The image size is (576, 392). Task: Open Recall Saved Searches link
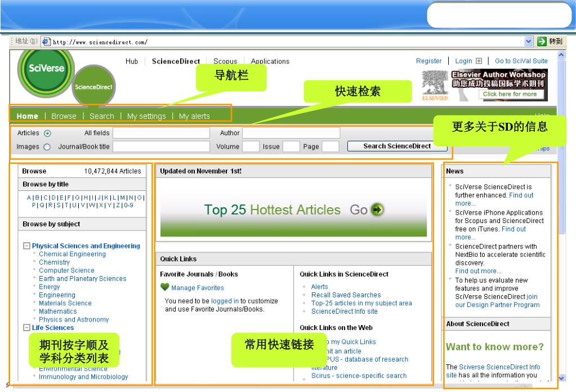click(346, 295)
